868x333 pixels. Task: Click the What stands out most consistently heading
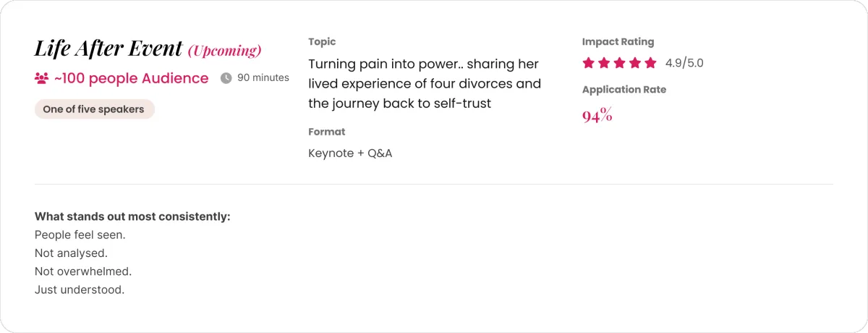coord(132,216)
